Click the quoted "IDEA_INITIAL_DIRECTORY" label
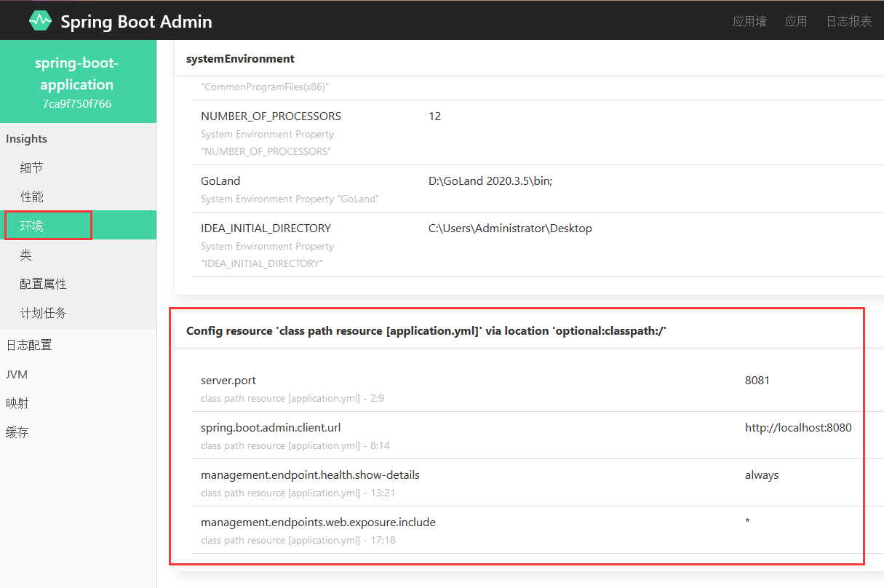 pos(262,263)
